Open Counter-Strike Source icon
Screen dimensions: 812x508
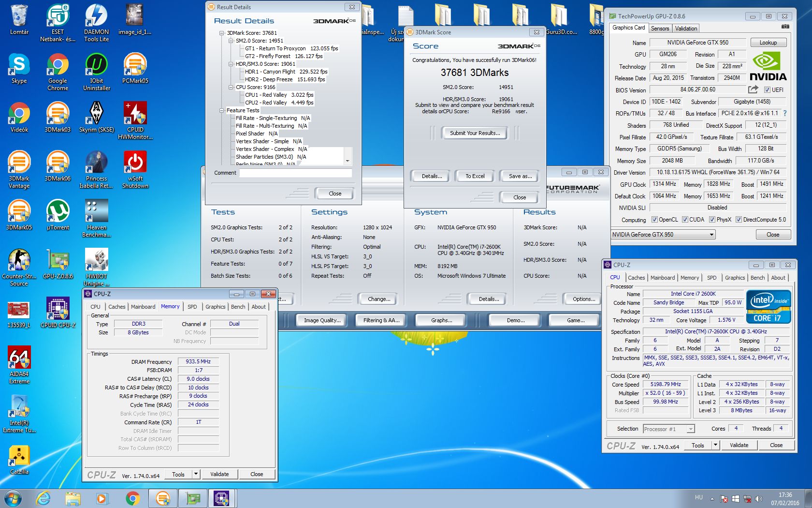coord(19,267)
